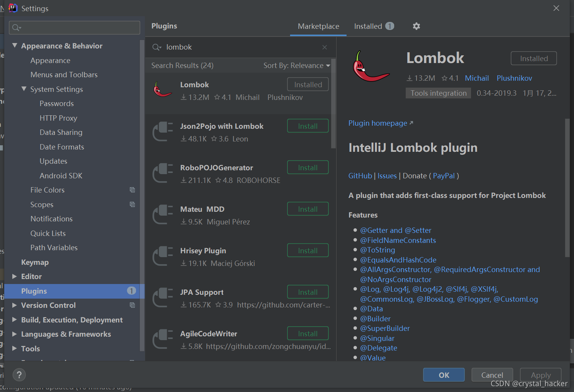Open Notifications settings
Viewport: 574px width, 392px height.
(x=51, y=219)
